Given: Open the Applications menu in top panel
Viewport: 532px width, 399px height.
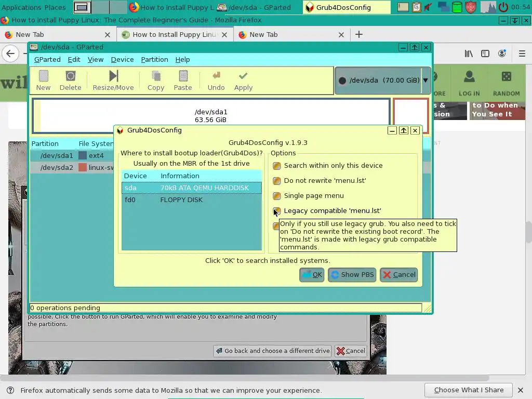Looking at the screenshot, I should click(21, 7).
